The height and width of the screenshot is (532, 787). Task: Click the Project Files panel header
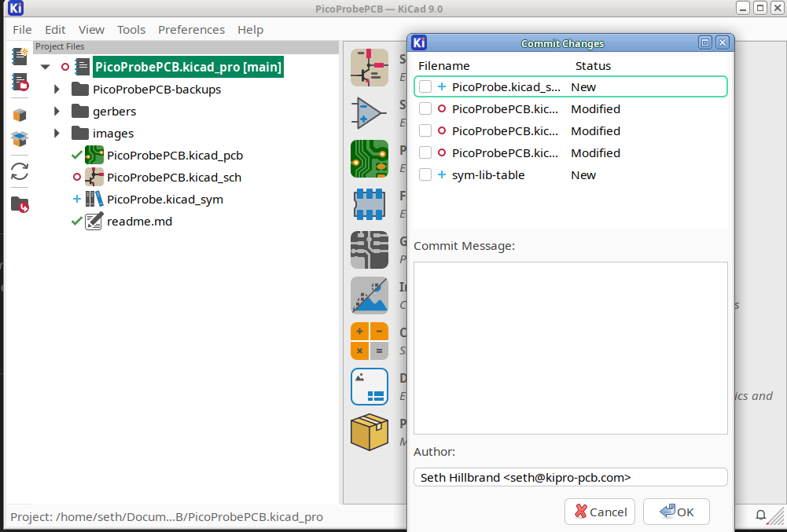click(186, 46)
